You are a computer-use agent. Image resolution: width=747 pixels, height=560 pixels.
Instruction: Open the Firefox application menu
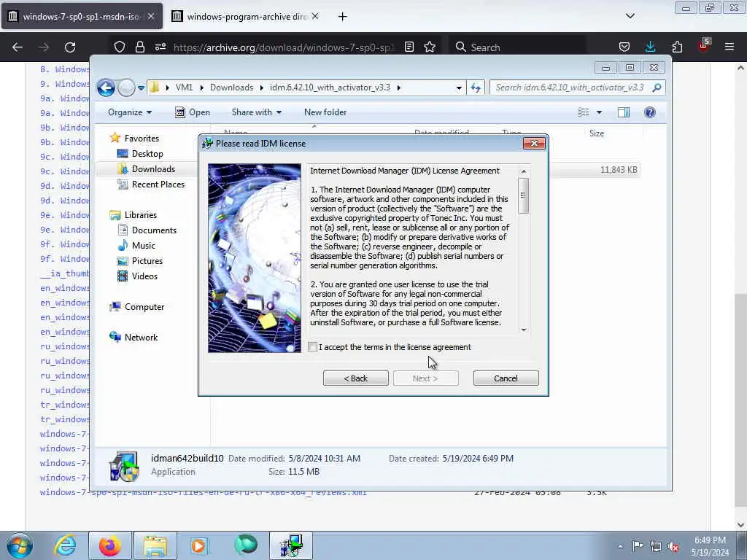(x=729, y=47)
